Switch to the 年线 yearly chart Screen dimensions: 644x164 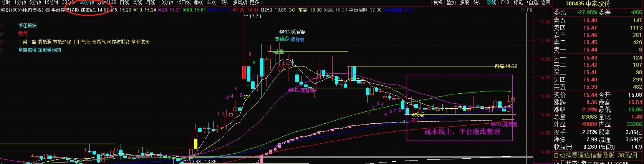point(212,2)
